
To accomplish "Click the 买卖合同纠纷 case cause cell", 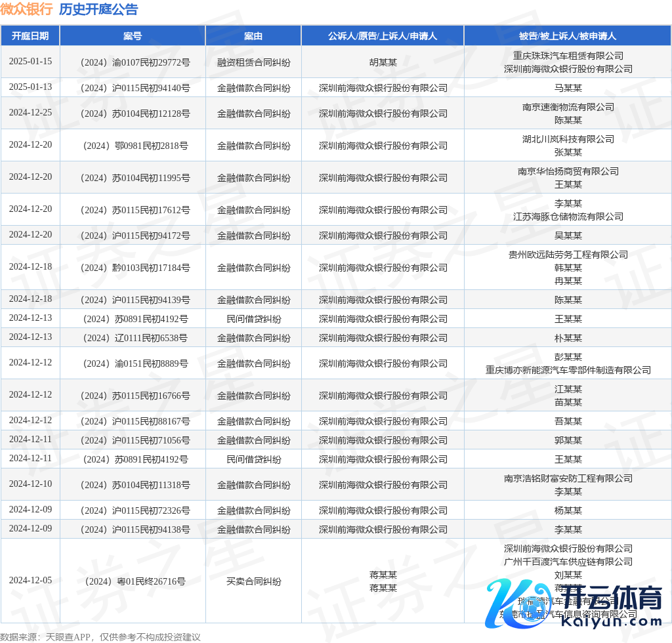I will (253, 581).
